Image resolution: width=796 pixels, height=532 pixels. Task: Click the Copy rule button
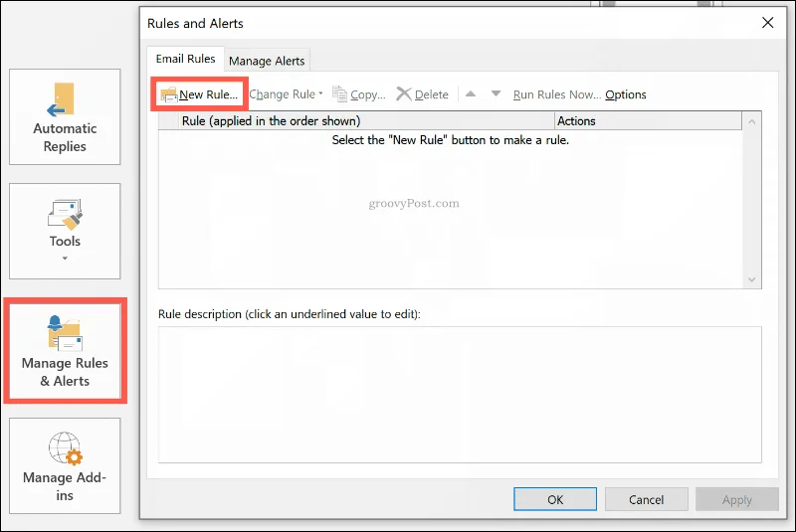tap(359, 94)
